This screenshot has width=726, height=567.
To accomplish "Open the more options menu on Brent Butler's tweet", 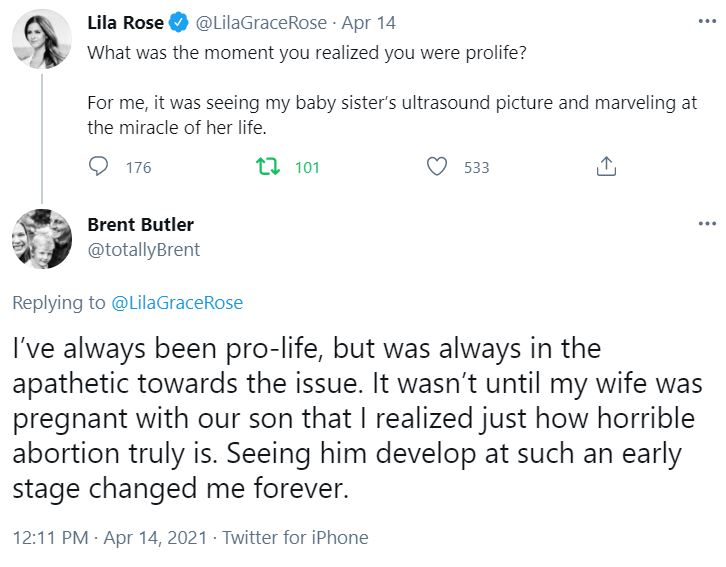I will point(706,224).
